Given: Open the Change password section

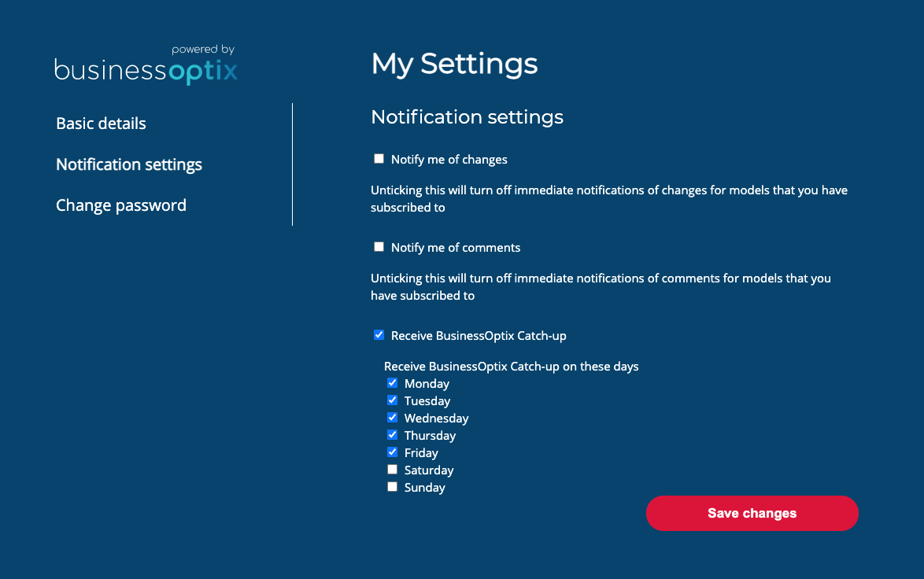Looking at the screenshot, I should point(120,205).
